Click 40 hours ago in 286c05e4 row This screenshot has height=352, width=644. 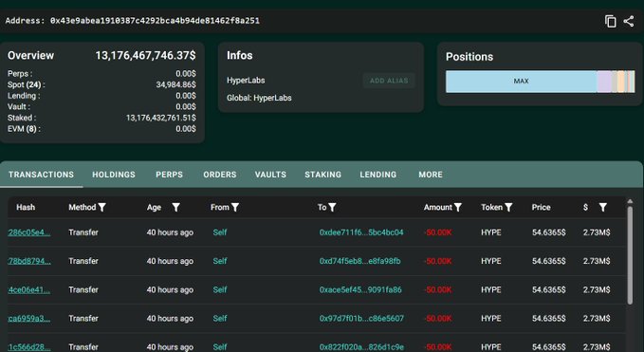point(170,232)
